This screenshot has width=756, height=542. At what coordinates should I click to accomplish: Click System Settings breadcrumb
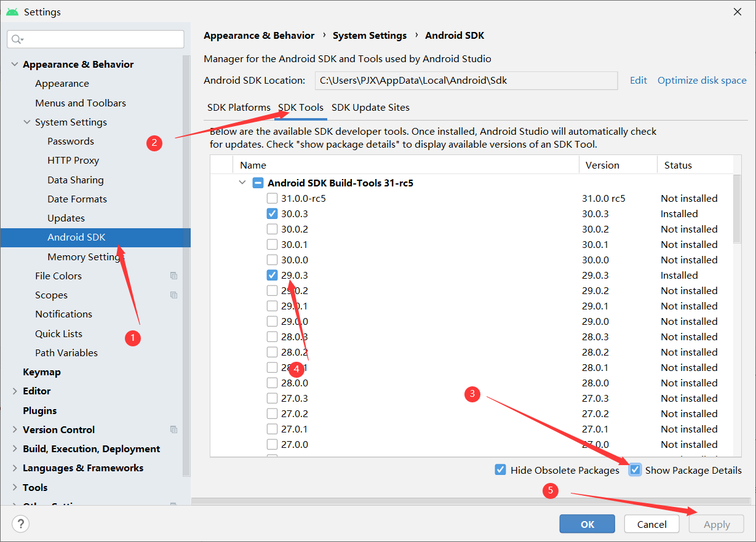tap(370, 36)
